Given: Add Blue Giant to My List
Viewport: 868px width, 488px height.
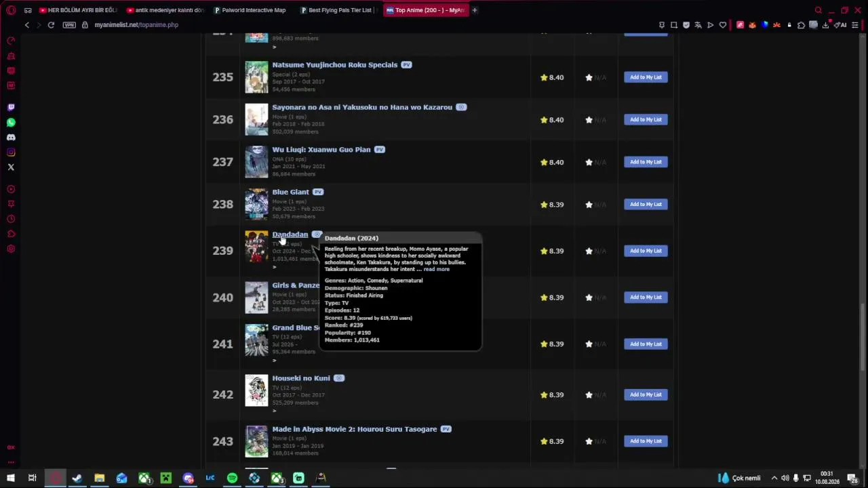Looking at the screenshot, I should (x=646, y=205).
